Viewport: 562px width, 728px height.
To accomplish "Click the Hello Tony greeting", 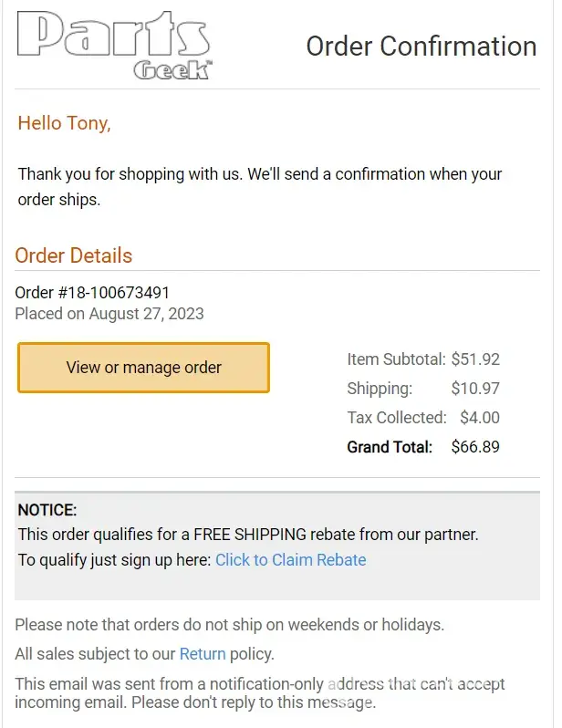I will 64,123.
